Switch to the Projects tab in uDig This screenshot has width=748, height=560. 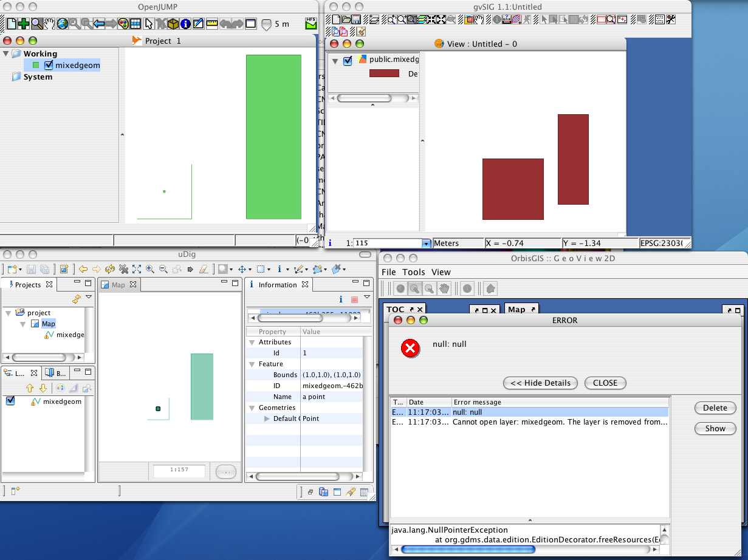(27, 284)
